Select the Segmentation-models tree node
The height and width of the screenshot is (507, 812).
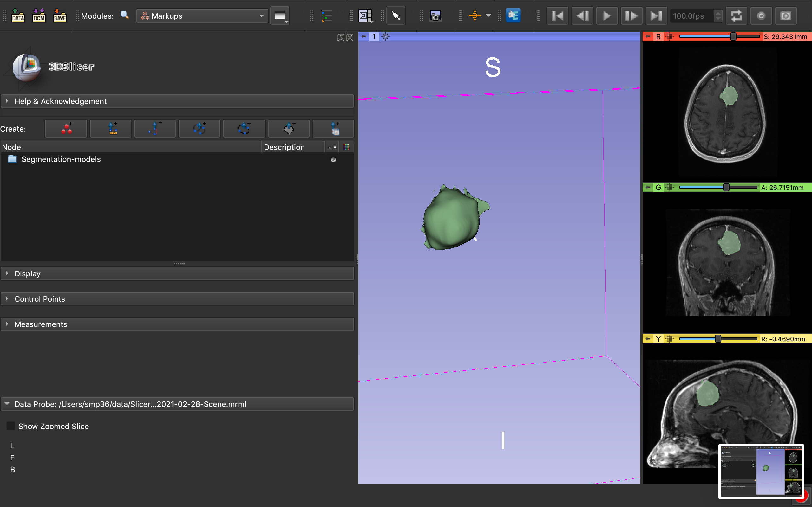(x=61, y=159)
